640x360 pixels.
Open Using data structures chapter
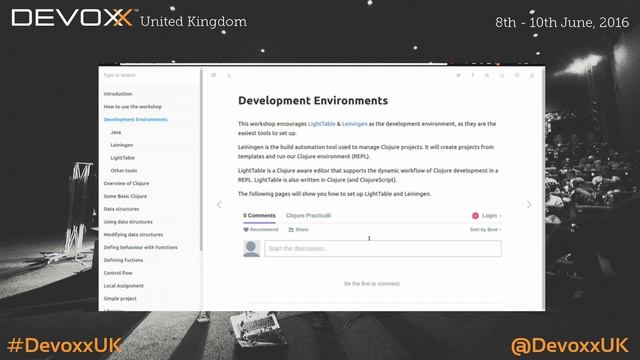pyautogui.click(x=128, y=222)
